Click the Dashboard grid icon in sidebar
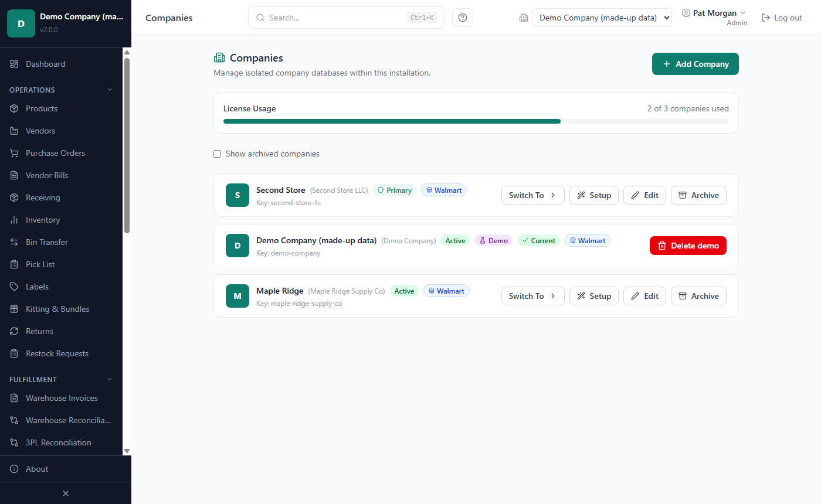 tap(14, 64)
